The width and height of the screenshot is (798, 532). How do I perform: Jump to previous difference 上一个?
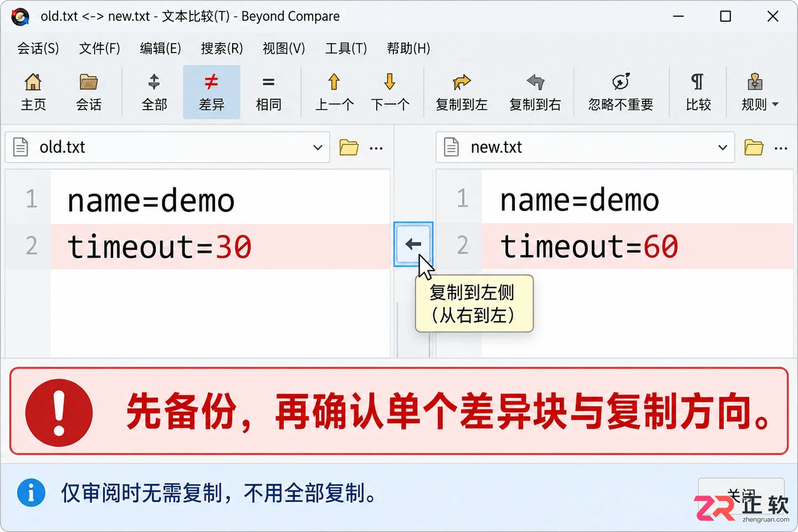[334, 92]
